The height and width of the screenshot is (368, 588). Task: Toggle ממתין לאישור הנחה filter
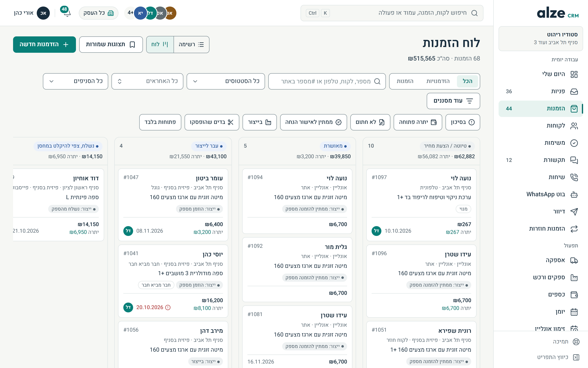pyautogui.click(x=313, y=122)
